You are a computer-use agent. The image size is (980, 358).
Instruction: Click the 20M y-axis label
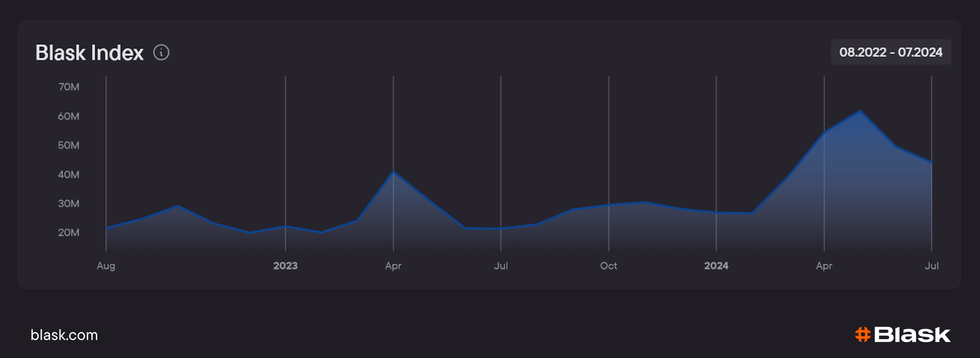click(x=69, y=233)
